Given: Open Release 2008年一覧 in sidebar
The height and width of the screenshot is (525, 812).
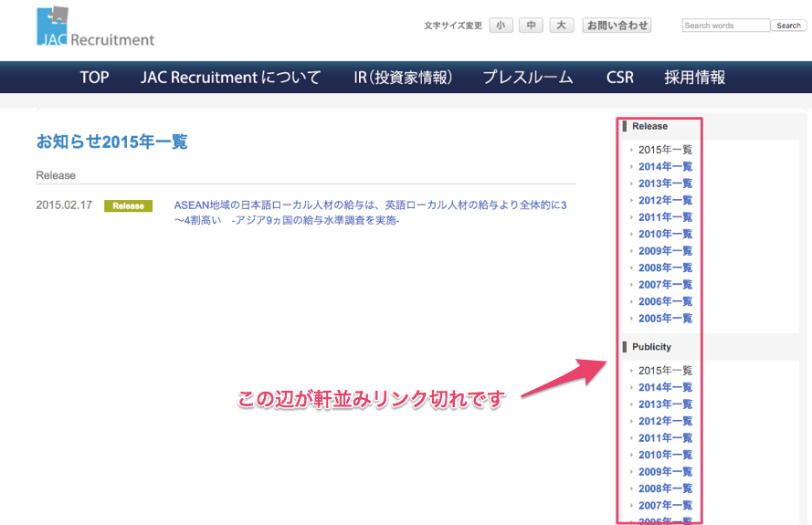Looking at the screenshot, I should point(665,268).
